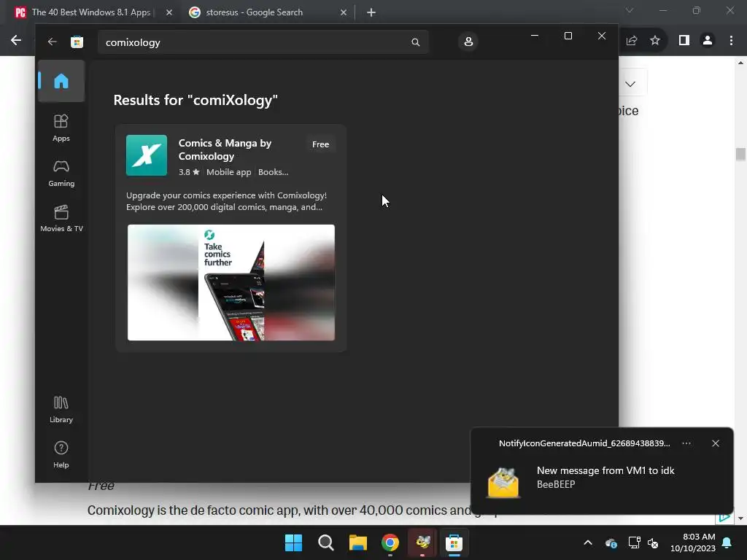747x560 pixels.
Task: Open the notification bell in taskbar
Action: (x=727, y=542)
